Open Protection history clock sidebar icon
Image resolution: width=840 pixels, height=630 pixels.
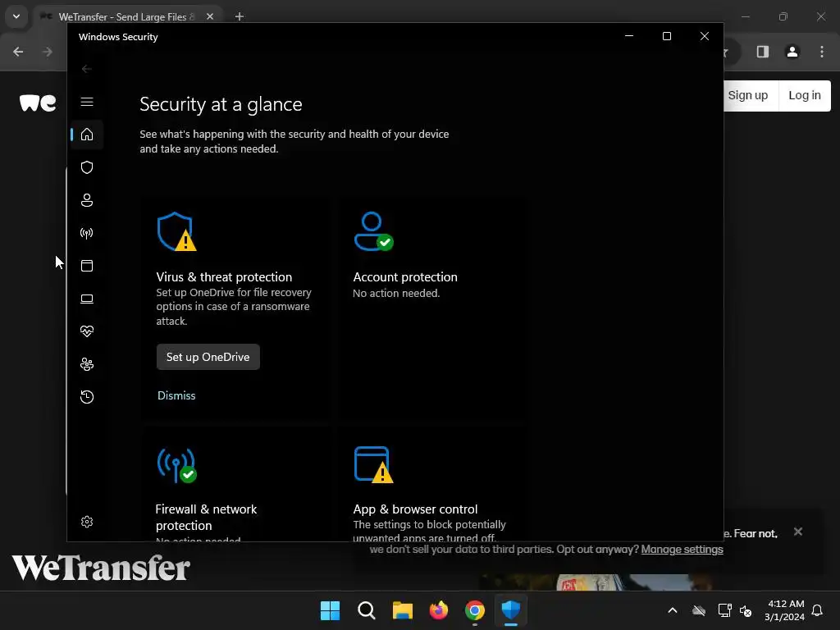(87, 397)
